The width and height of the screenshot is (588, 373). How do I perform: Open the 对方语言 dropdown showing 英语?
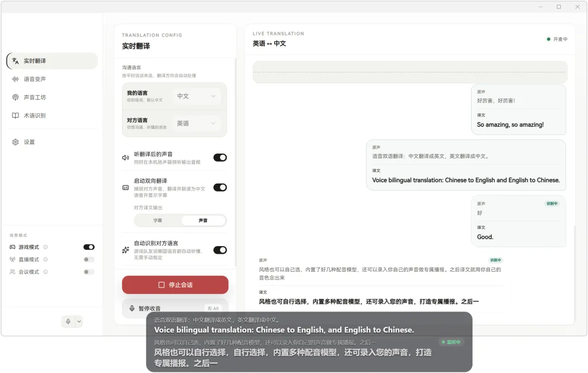click(197, 123)
